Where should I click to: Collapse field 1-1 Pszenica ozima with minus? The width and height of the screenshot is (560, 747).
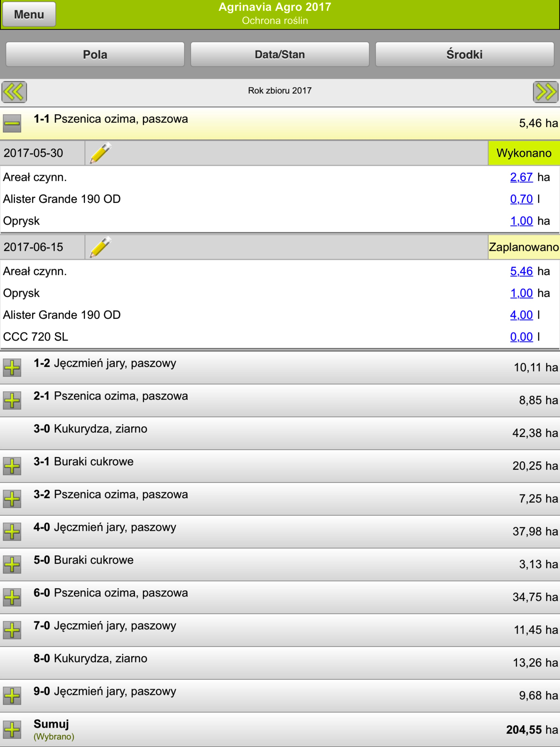(12, 123)
